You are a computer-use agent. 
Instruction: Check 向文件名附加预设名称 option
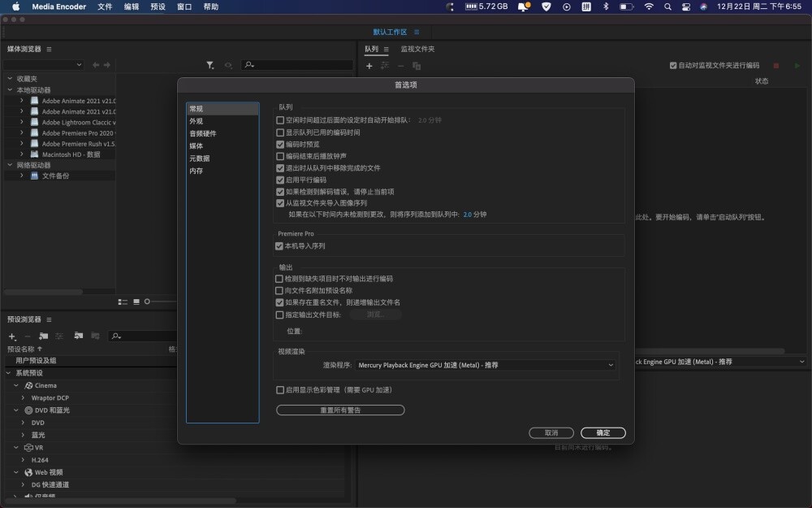coord(279,291)
